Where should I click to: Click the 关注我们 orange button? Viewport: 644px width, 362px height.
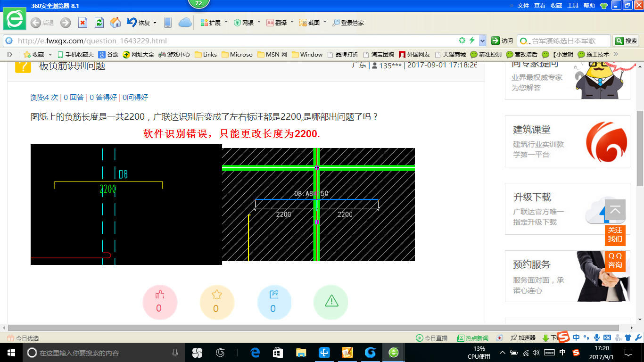[x=615, y=235]
